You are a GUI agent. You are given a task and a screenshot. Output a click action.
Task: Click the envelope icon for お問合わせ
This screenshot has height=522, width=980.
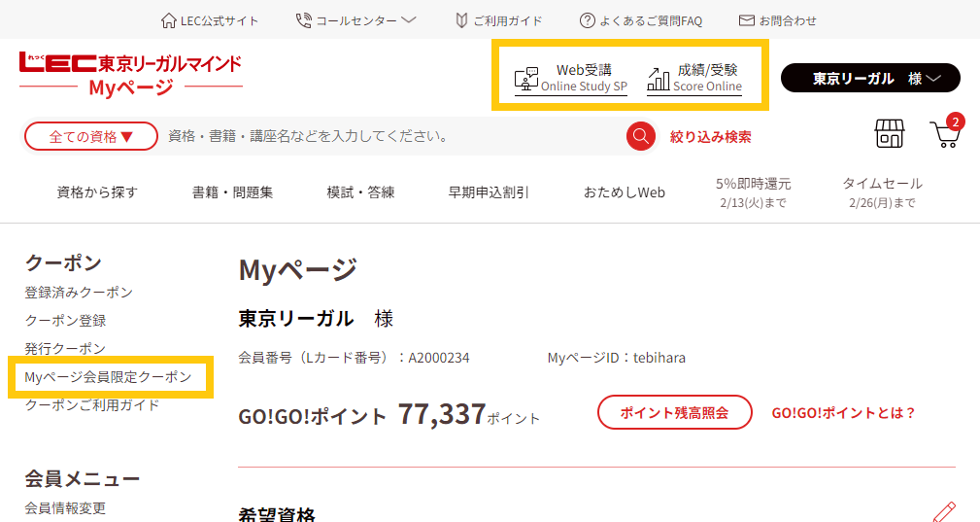tap(746, 20)
